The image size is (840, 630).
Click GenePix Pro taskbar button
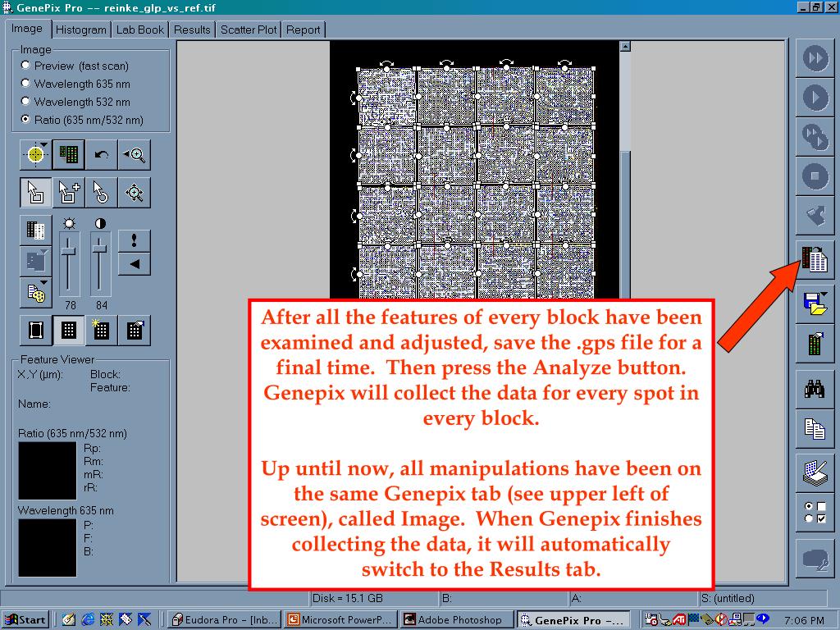[573, 620]
